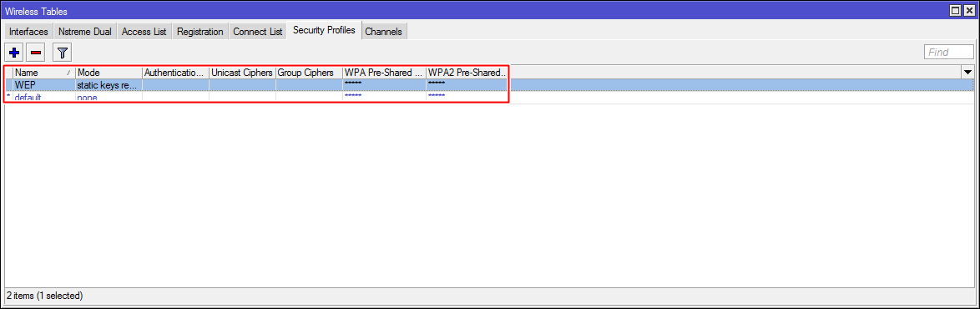The image size is (980, 309).
Task: Switch to the Interfaces tab
Action: [x=28, y=31]
